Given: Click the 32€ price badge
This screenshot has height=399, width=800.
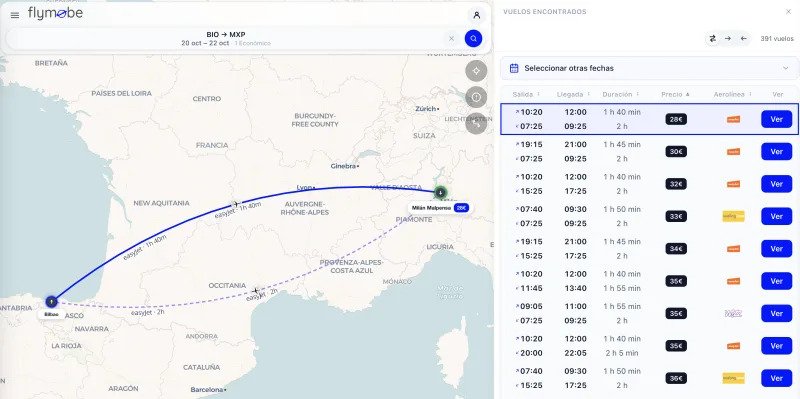Looking at the screenshot, I should click(676, 184).
